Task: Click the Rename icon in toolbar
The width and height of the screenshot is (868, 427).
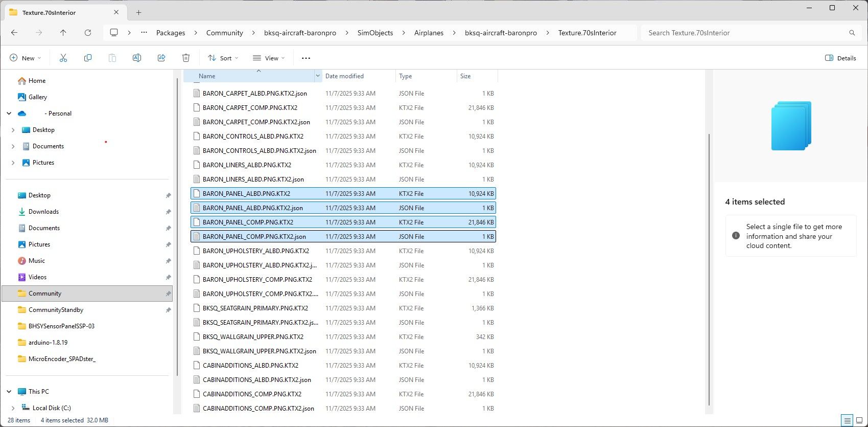Action: (x=137, y=58)
